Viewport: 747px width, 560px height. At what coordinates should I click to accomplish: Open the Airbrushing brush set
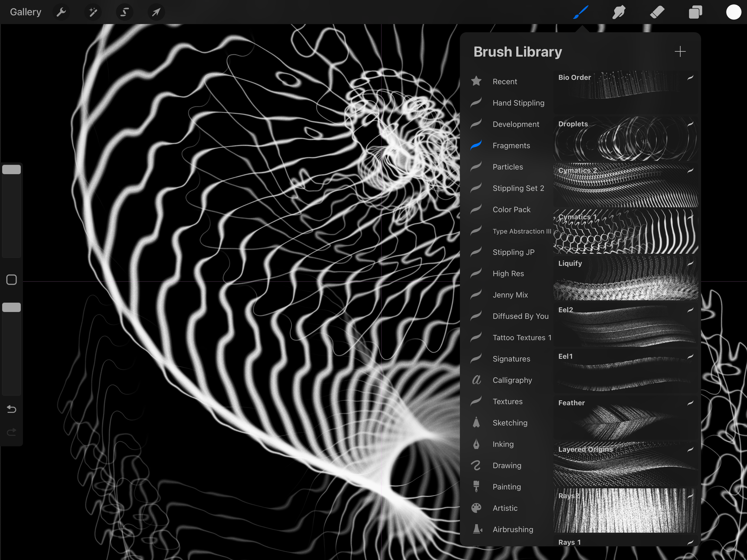point(513,529)
